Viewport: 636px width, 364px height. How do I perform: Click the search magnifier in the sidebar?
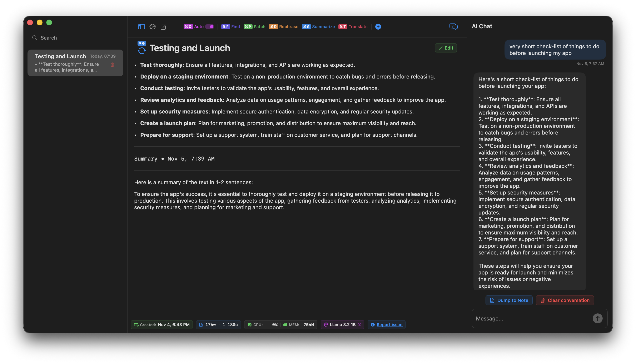point(35,38)
